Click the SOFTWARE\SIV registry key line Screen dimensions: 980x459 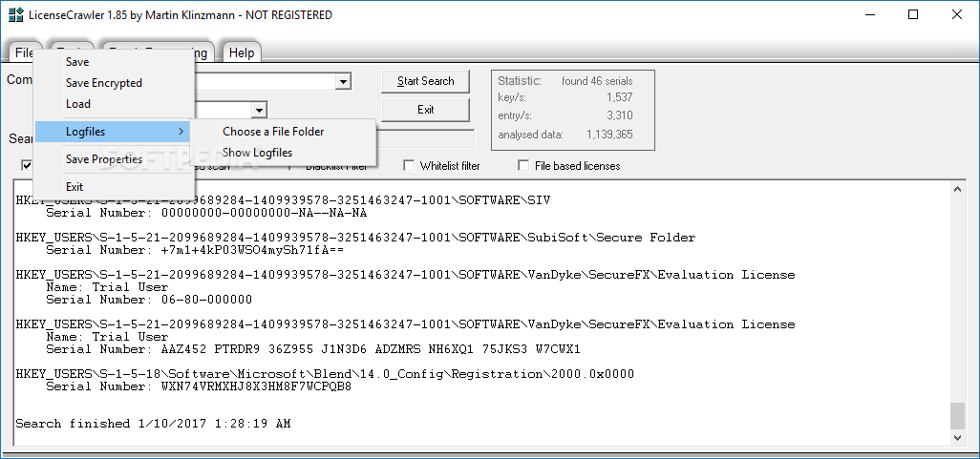tap(283, 200)
